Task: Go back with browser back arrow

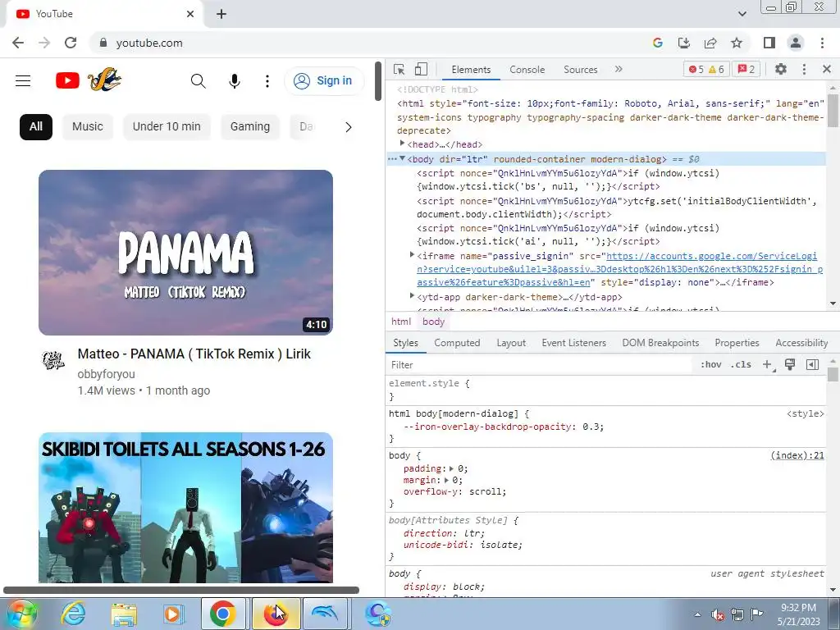Action: pos(18,43)
